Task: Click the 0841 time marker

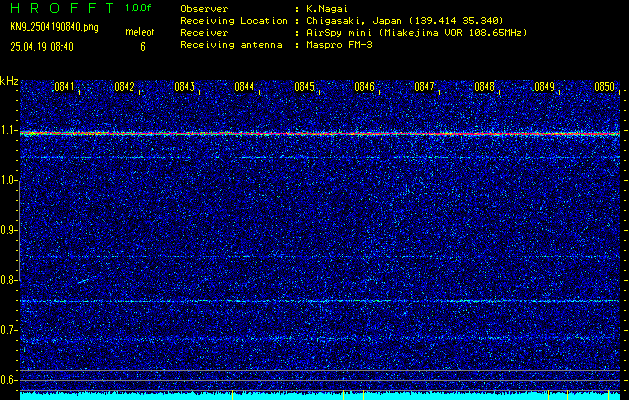Action: click(x=64, y=87)
